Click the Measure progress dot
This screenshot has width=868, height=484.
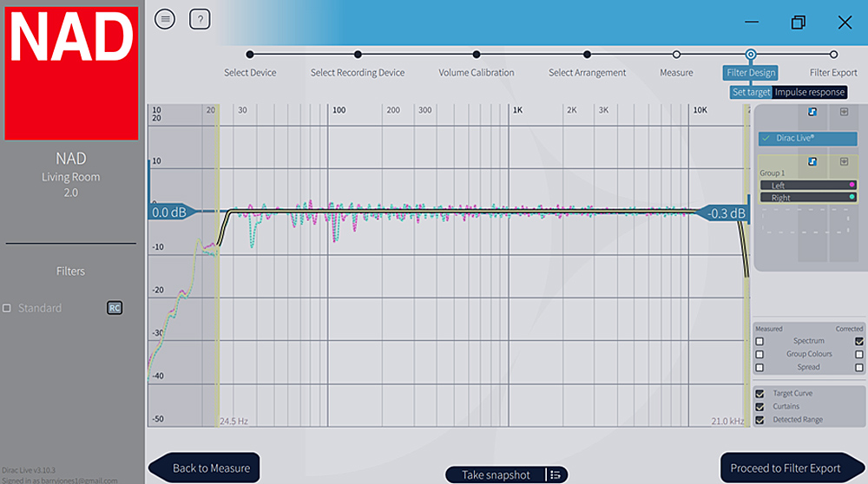tap(676, 54)
